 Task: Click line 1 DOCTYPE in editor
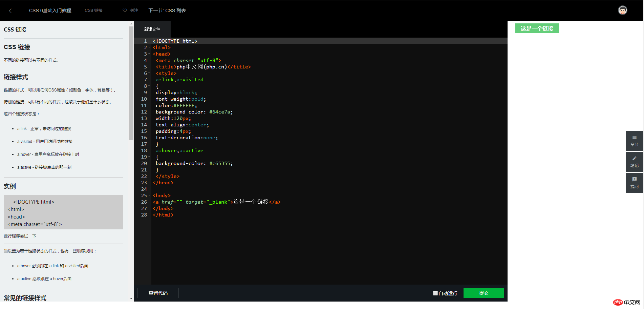pyautogui.click(x=175, y=41)
